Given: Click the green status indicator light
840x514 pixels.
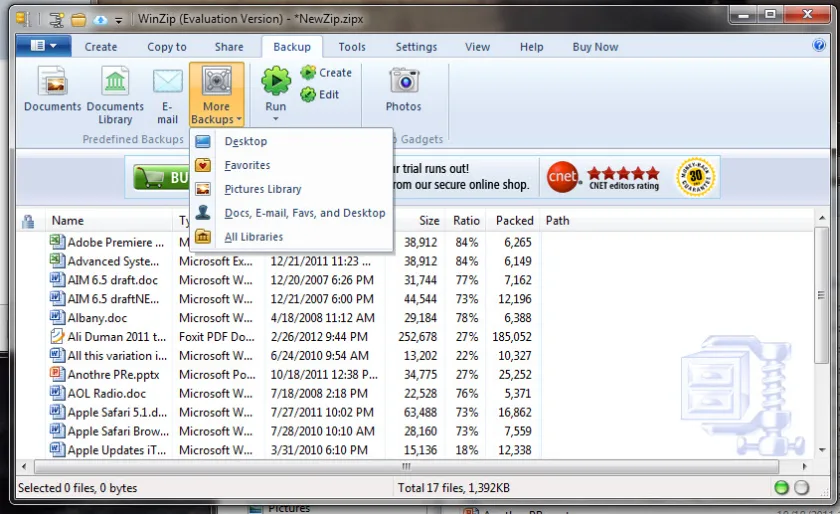Looking at the screenshot, I should pyautogui.click(x=781, y=488).
